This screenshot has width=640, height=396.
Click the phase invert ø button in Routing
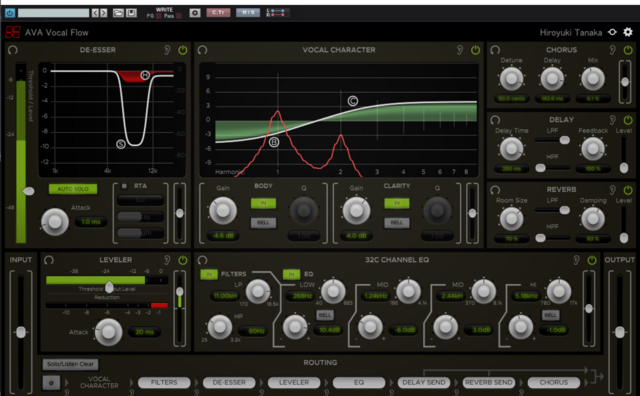pyautogui.click(x=51, y=383)
